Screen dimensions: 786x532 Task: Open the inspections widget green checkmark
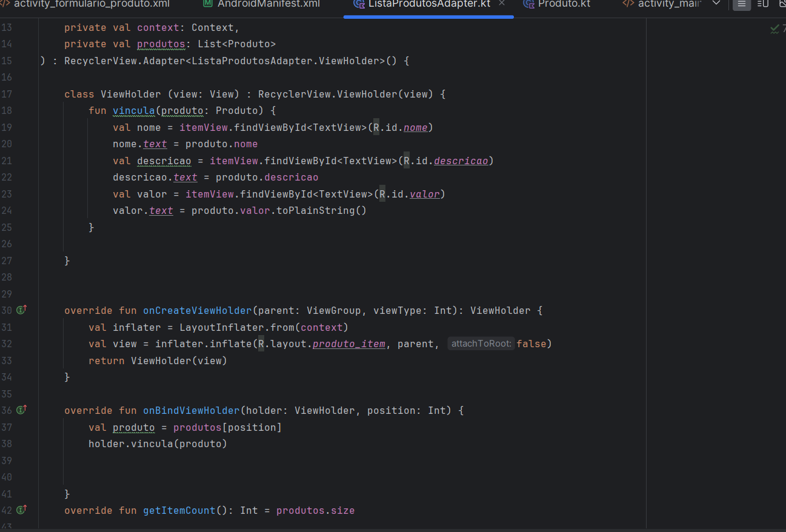click(775, 28)
